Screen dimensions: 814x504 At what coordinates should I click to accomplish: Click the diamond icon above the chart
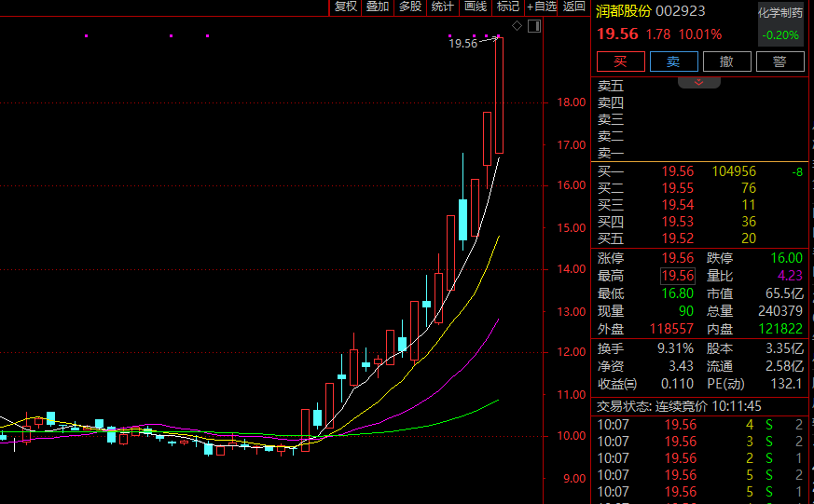tap(517, 26)
